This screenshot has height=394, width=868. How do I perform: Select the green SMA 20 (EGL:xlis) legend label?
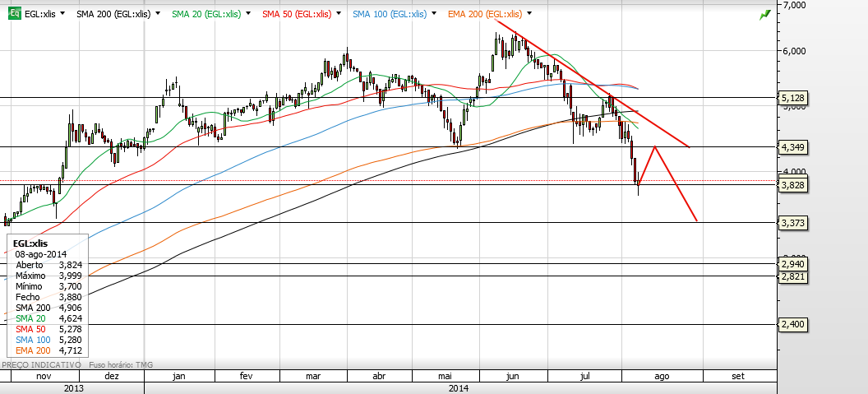point(206,14)
